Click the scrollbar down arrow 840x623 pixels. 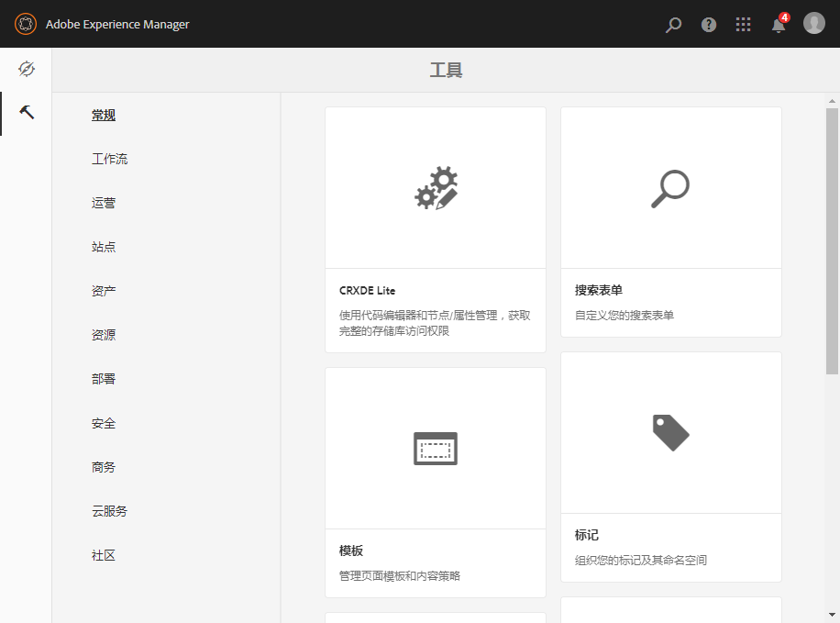[x=832, y=615]
